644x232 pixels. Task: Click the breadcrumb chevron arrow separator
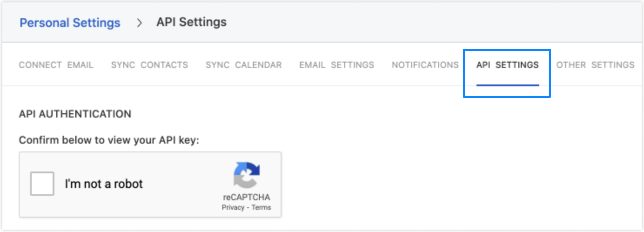pos(139,23)
